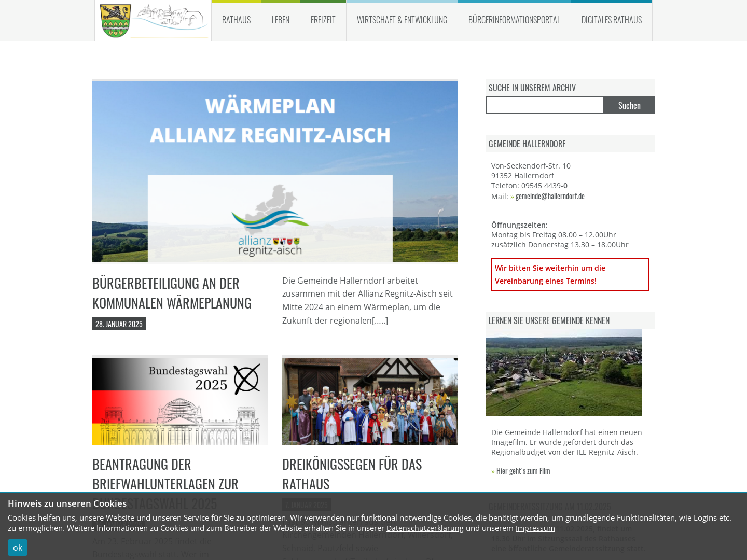Click the Termin-Vereinbarung red notice box
This screenshot has height=560, width=747.
(570, 274)
